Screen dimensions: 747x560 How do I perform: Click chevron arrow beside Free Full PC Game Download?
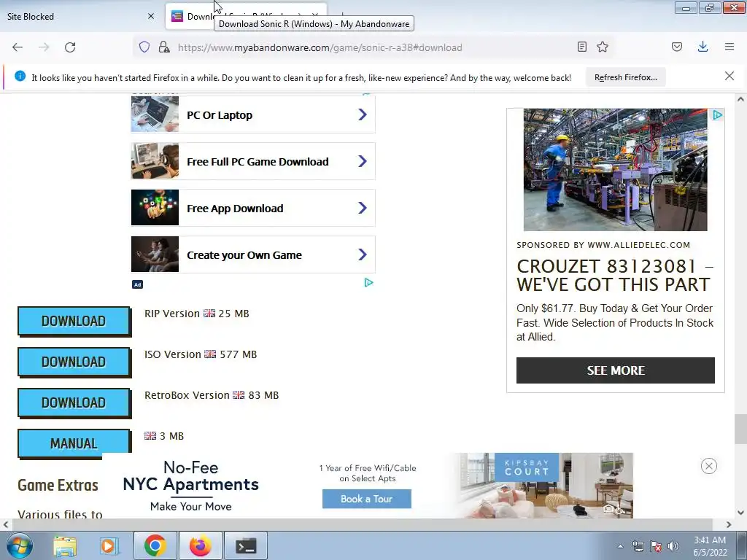click(363, 161)
